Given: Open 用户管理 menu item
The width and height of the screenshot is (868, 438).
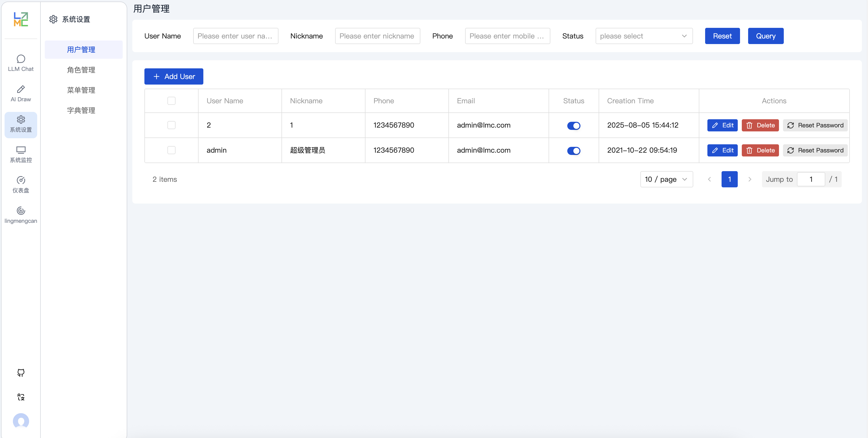Looking at the screenshot, I should coord(83,50).
